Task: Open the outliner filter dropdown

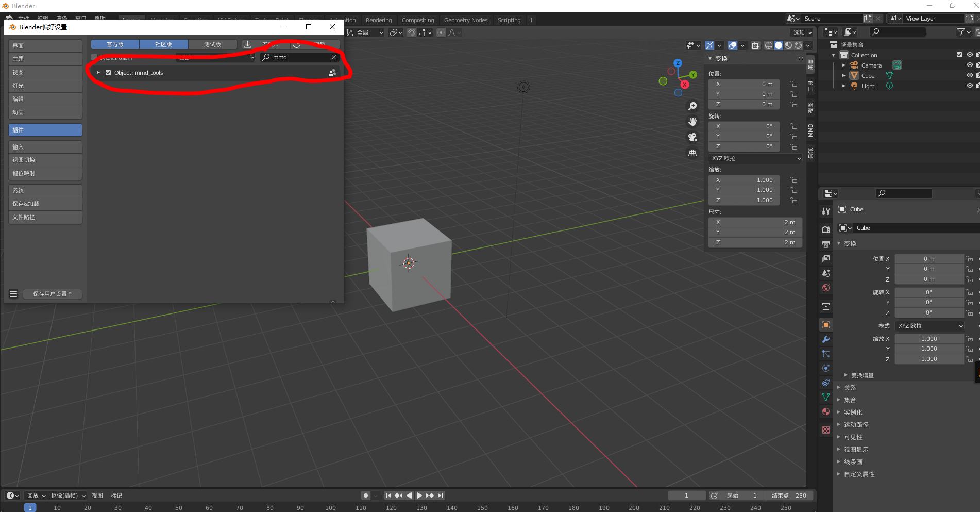Action: point(964,32)
